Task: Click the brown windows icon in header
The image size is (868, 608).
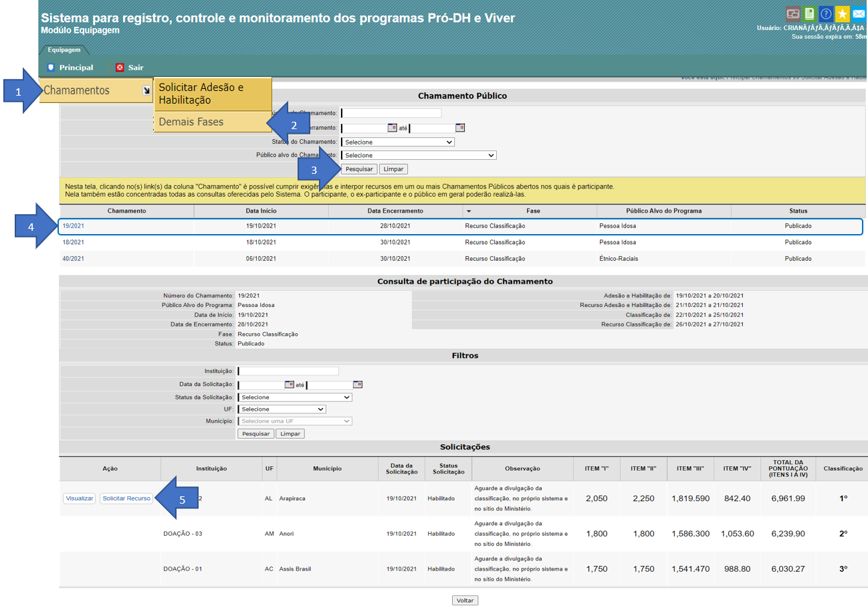Action: 793,13
